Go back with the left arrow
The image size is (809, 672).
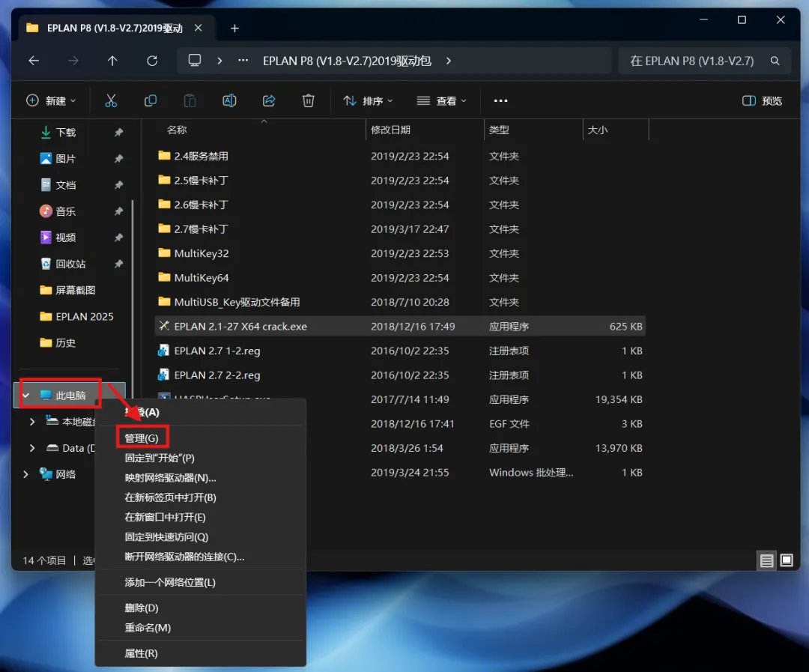(34, 61)
